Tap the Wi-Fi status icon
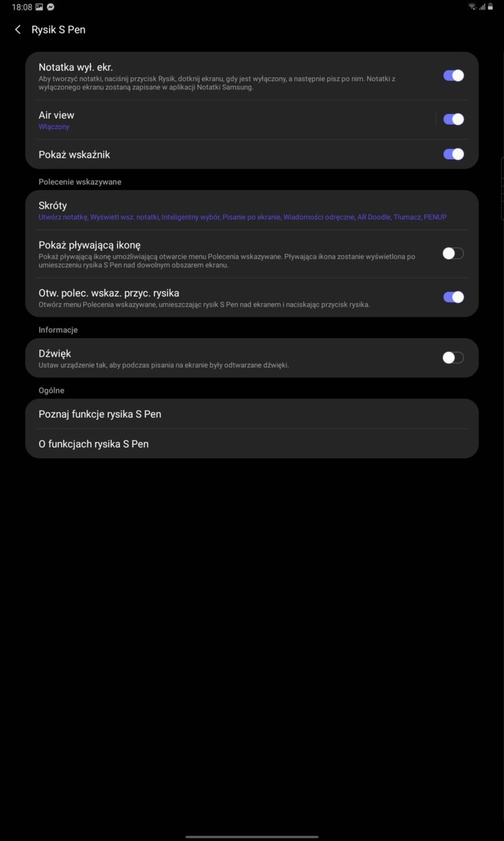The image size is (504, 841). coord(472,7)
